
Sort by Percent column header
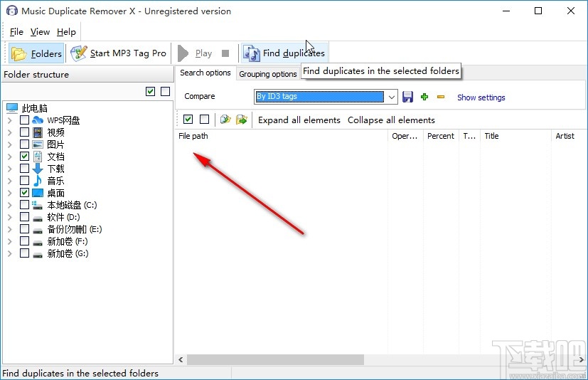441,136
